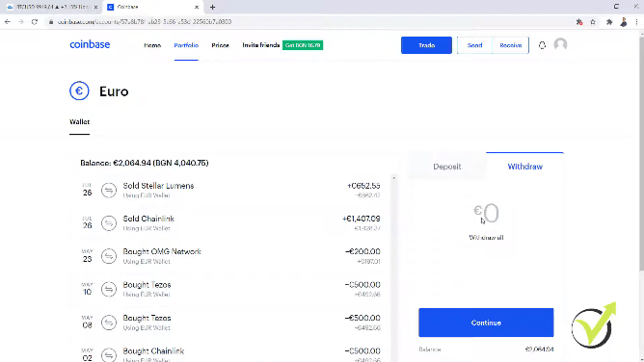Image resolution: width=644 pixels, height=362 pixels.
Task: Click the Send button
Action: point(474,45)
